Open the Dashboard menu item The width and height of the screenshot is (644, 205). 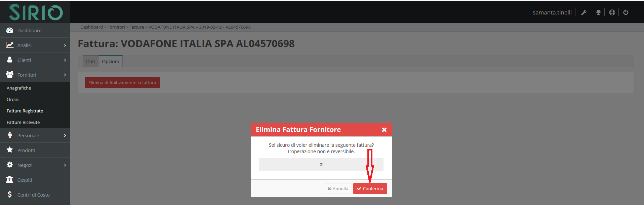(35, 30)
